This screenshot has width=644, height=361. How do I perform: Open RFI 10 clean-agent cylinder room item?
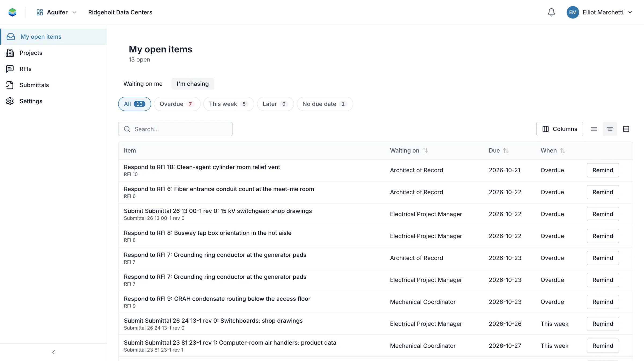[x=202, y=167]
